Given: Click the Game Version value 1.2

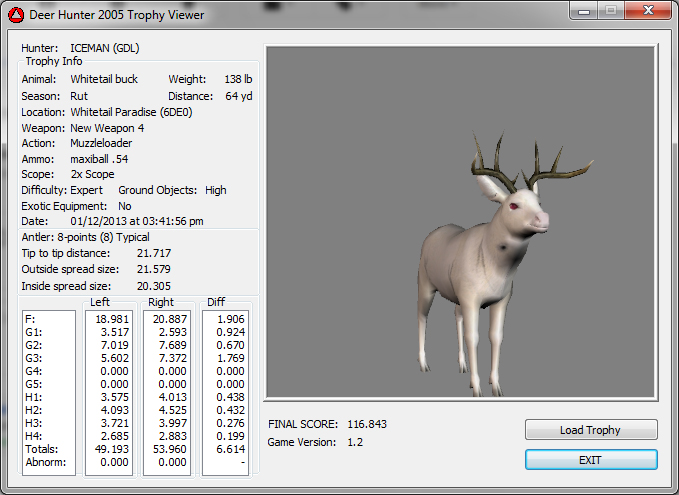Looking at the screenshot, I should (354, 442).
